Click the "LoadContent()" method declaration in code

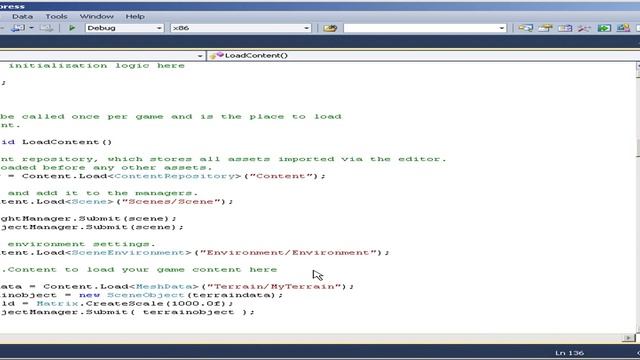[x=67, y=142]
